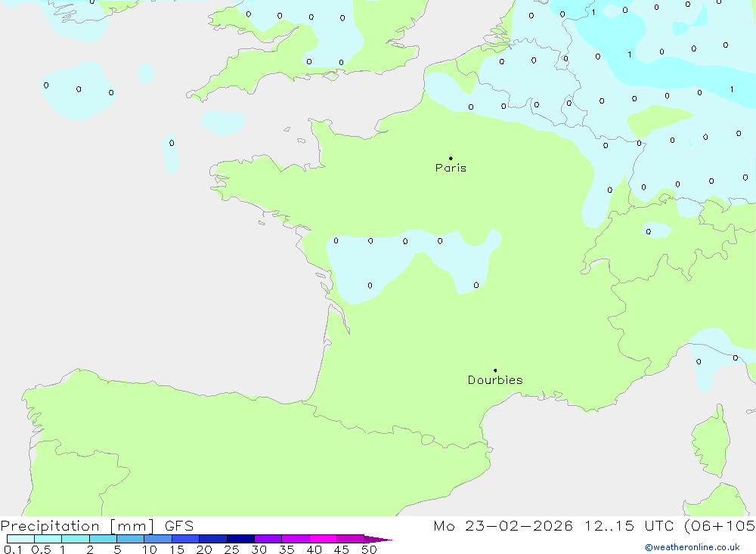Pick the 2–5 mm legend swatch
The width and height of the screenshot is (756, 554).
pyautogui.click(x=103, y=539)
